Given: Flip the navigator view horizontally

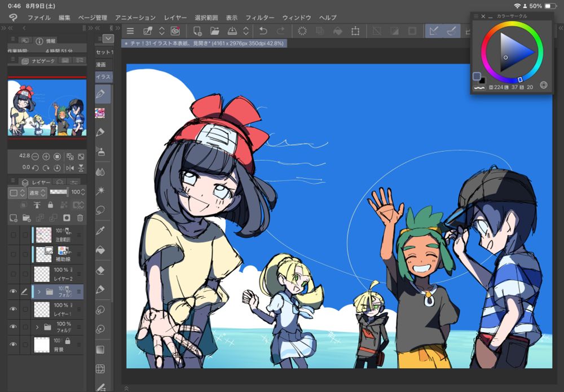Looking at the screenshot, I should coord(70,168).
